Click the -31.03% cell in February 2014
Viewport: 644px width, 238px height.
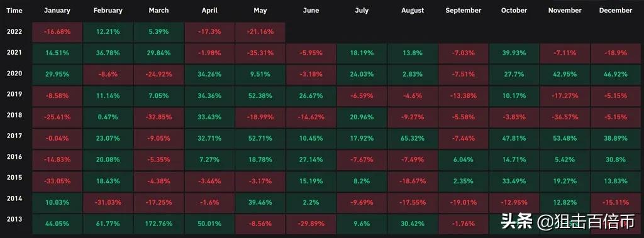[108, 202]
